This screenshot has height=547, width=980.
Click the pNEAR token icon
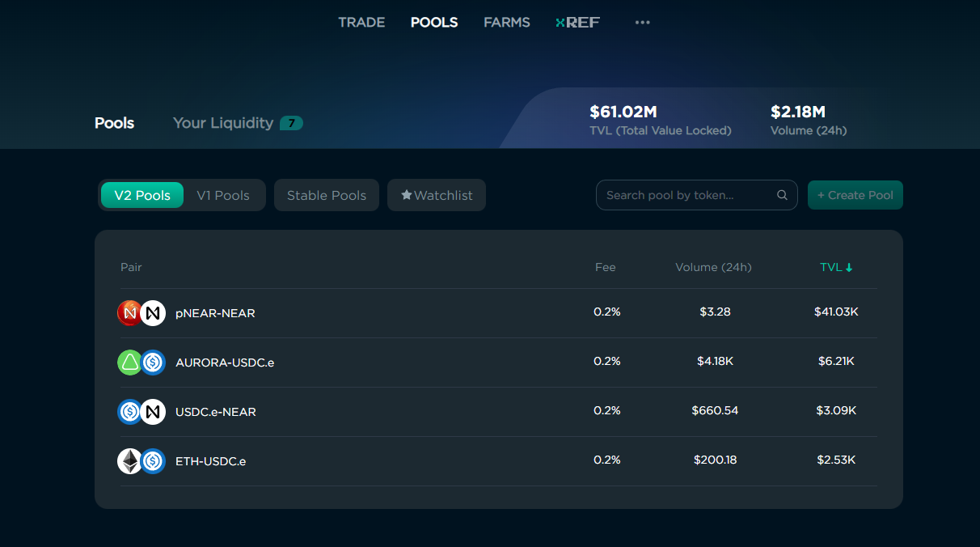129,313
